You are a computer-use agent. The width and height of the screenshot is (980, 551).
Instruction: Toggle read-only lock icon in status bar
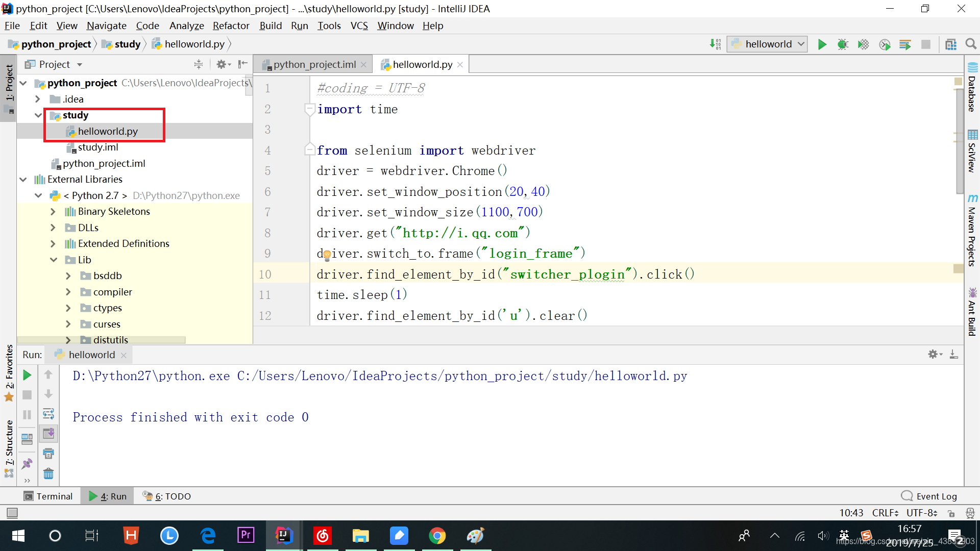[x=951, y=513]
